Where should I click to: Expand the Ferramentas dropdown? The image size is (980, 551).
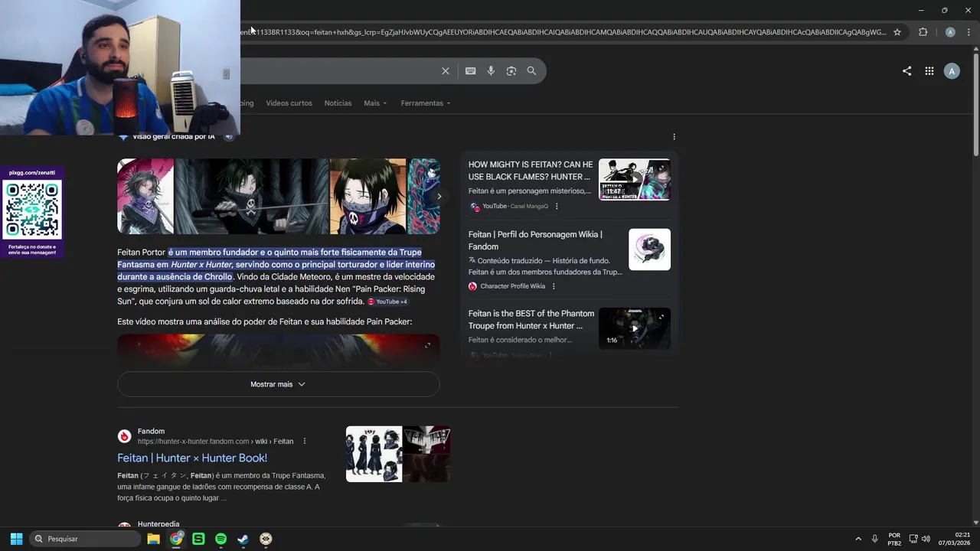[x=426, y=103]
